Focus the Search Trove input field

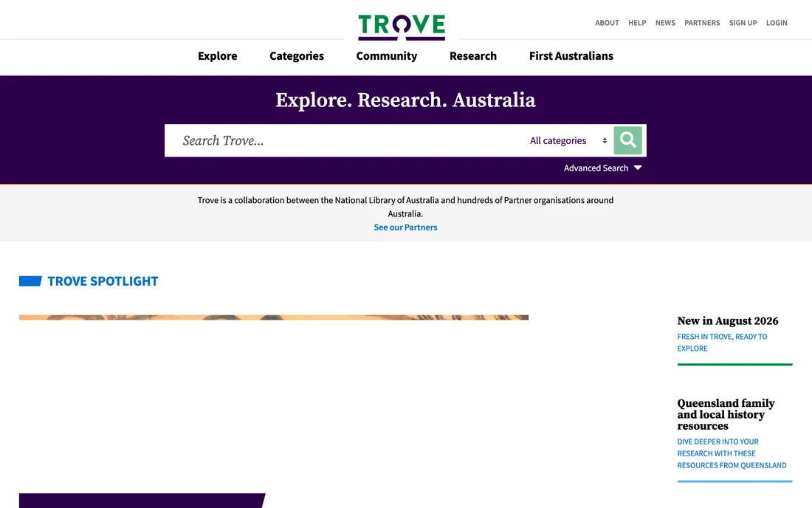(x=345, y=140)
